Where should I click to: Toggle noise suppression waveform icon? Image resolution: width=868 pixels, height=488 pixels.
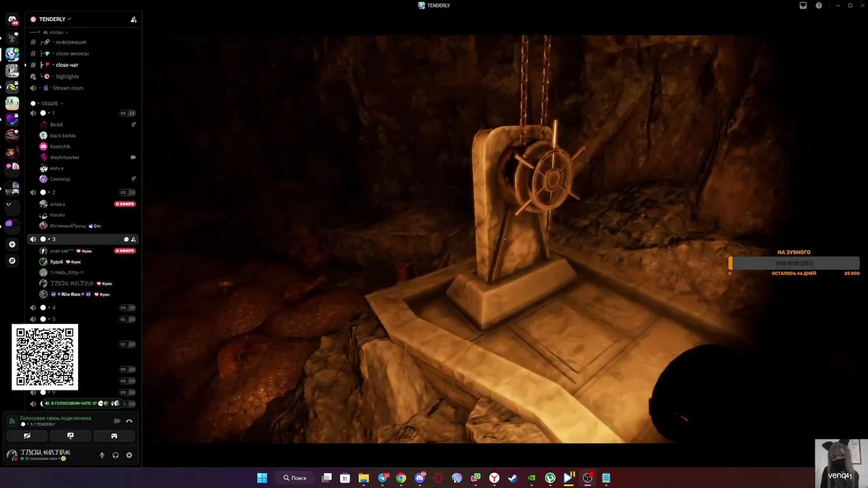[x=117, y=421]
